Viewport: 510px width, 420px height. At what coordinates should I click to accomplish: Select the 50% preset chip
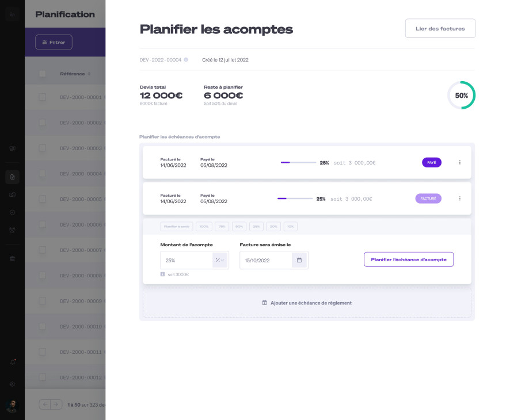coord(239,227)
